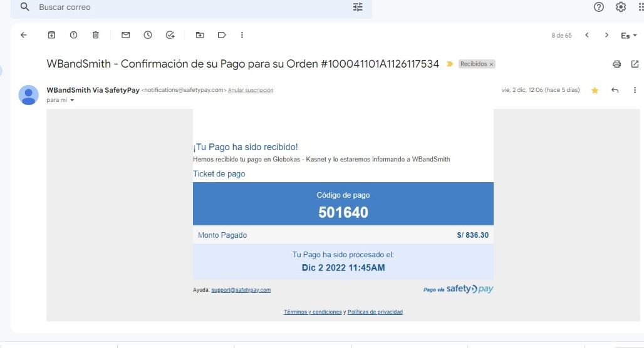Open more options menu in toolbar

coord(242,35)
